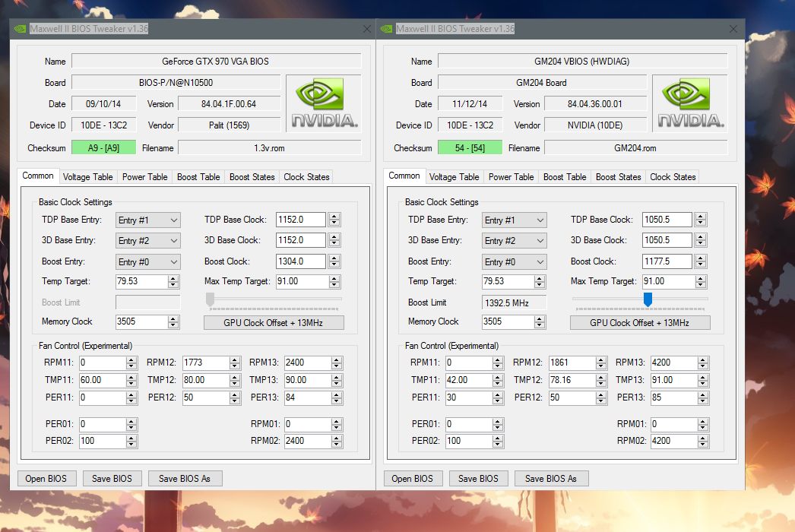Click the Boost Limit value 1392.5 MHz

514,302
